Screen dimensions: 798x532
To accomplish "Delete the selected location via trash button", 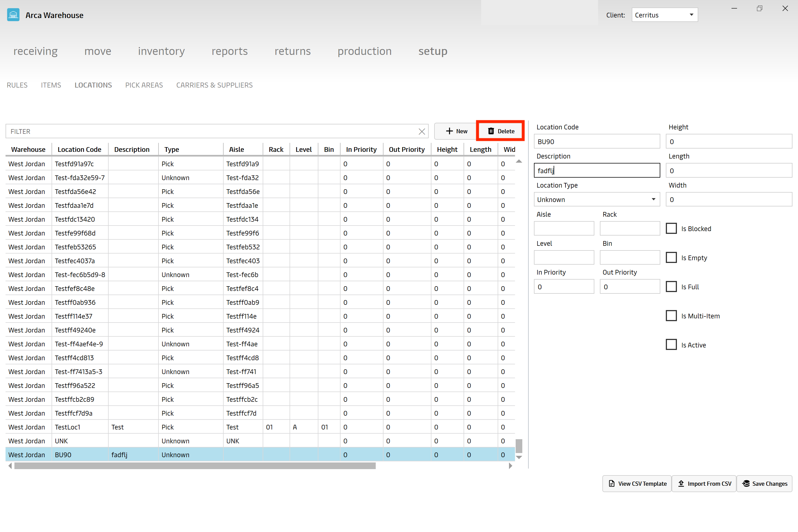I will [501, 131].
